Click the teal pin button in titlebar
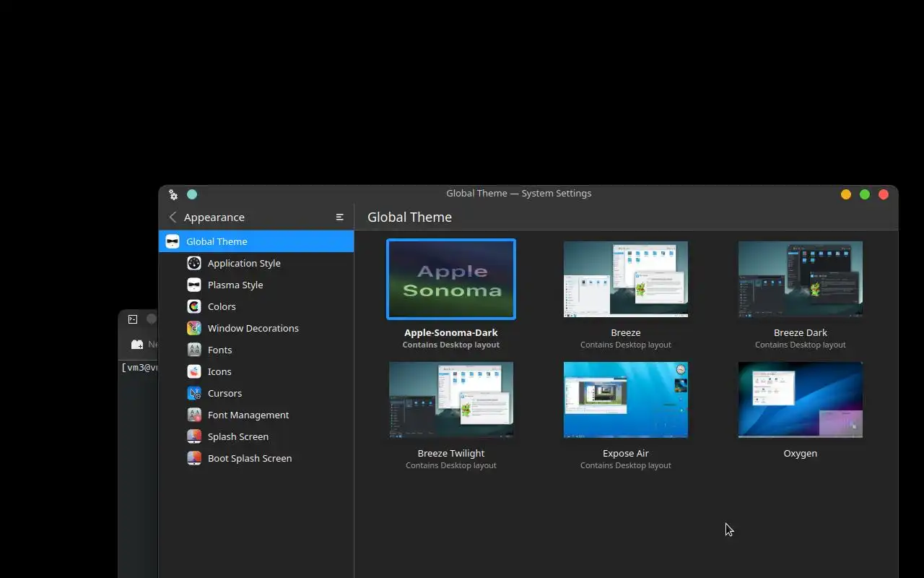 pos(192,194)
